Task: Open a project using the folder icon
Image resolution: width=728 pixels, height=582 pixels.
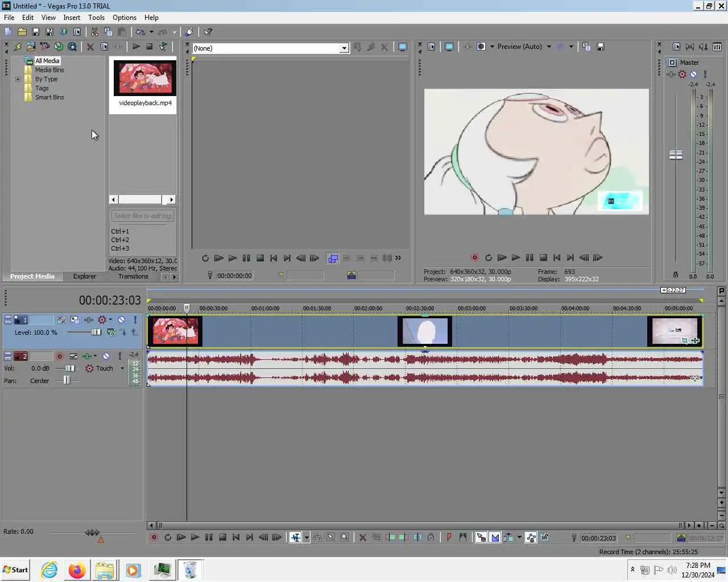Action: point(22,32)
